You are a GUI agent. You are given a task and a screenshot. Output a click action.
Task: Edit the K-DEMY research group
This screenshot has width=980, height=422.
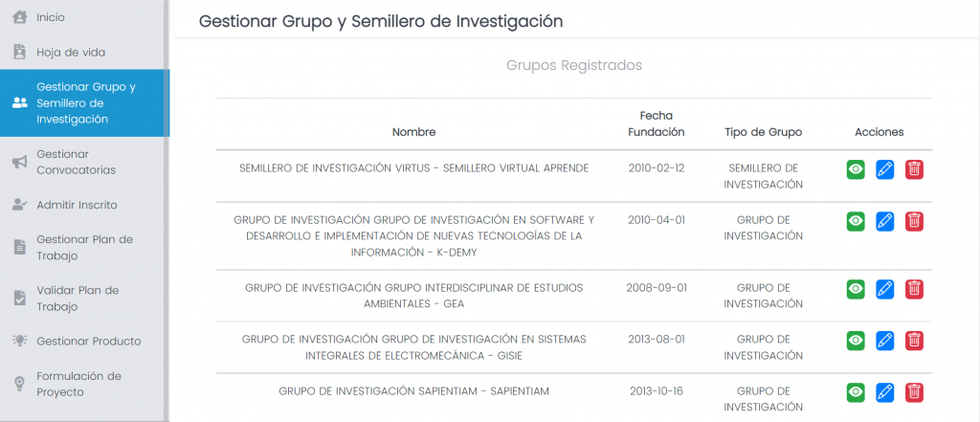[x=885, y=221]
